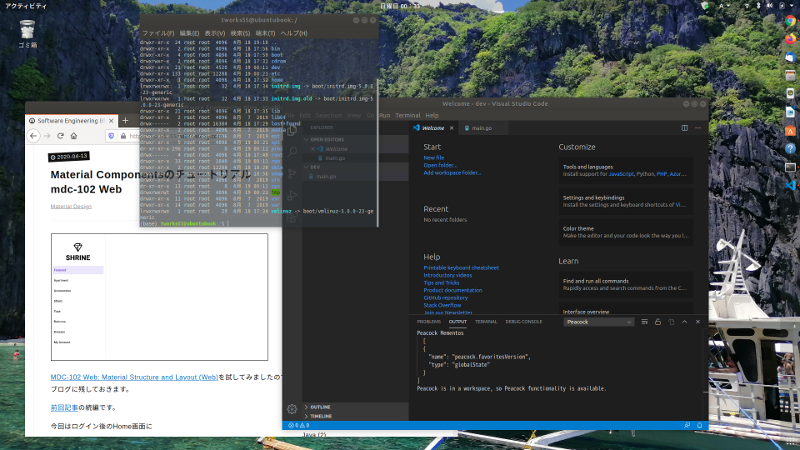Open the Peacock output channel dropdown
The image size is (800, 450).
coord(599,322)
